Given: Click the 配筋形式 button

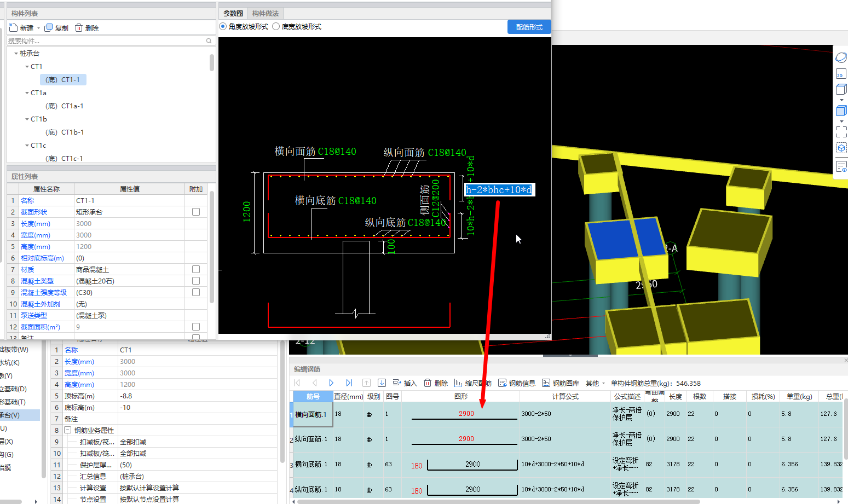Looking at the screenshot, I should [x=529, y=27].
